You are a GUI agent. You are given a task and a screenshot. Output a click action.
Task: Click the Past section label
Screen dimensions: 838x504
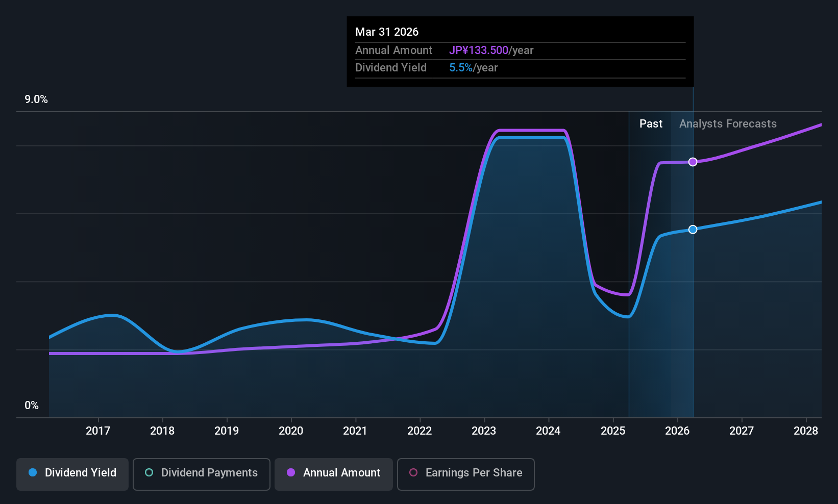pyautogui.click(x=651, y=124)
